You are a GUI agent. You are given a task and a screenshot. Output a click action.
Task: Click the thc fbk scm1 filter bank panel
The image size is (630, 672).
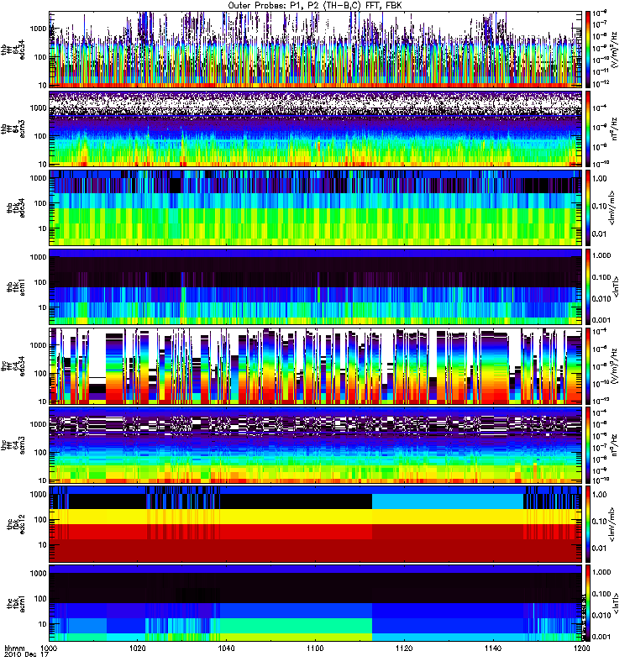[316, 602]
